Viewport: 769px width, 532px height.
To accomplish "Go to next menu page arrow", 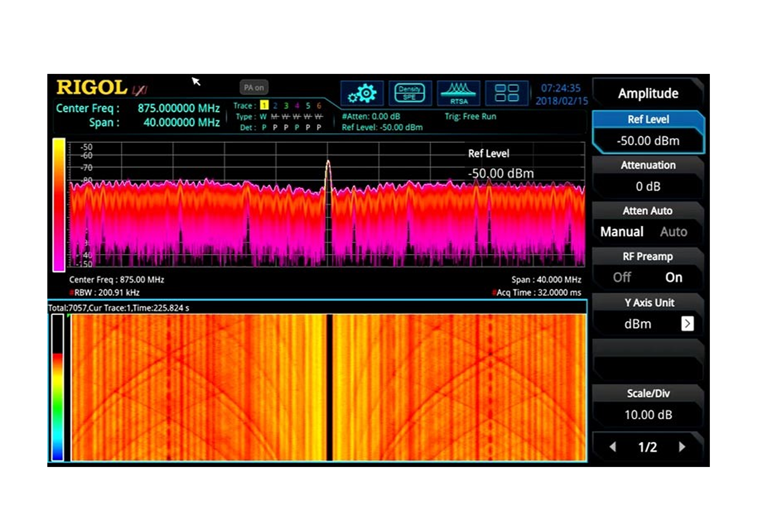I will (682, 447).
